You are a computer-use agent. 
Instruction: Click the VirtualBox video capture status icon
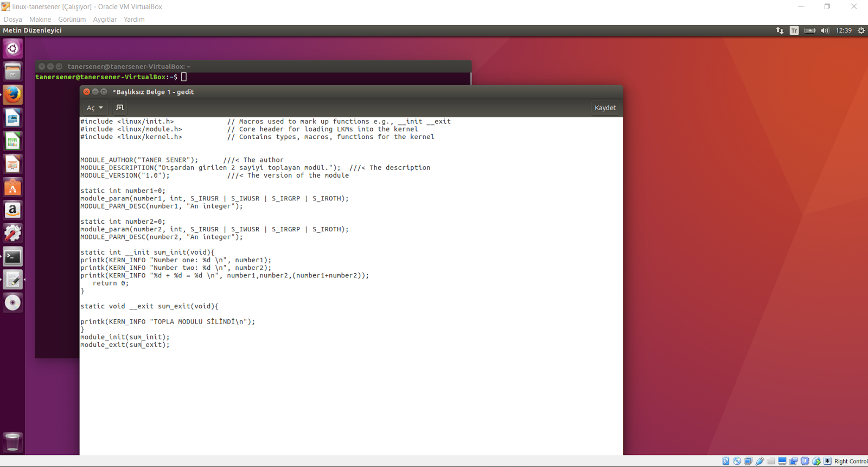pos(794,461)
